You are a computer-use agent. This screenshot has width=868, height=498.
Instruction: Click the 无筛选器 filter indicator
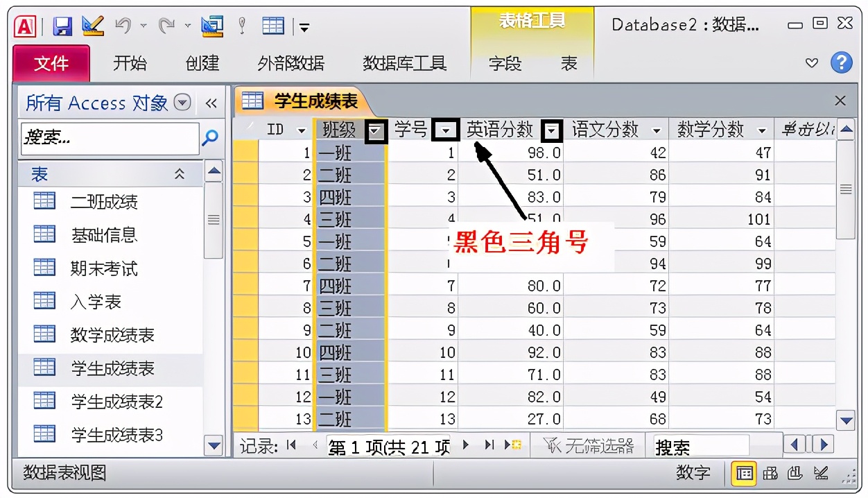click(x=588, y=446)
